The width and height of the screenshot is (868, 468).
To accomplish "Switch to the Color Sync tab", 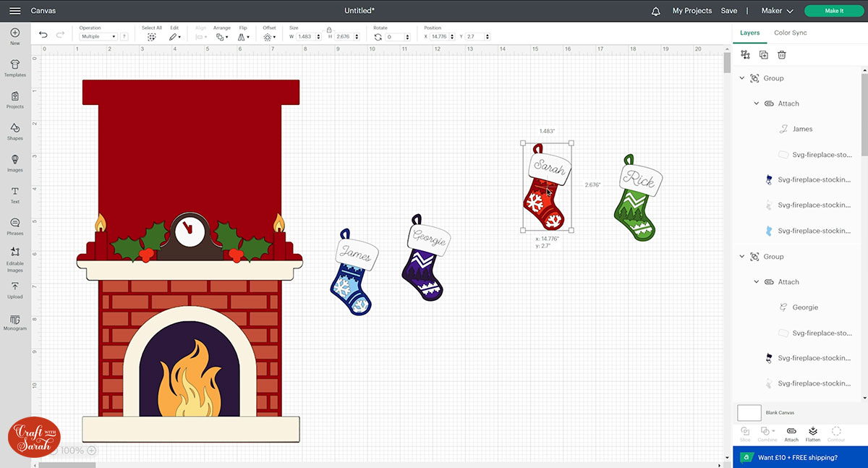I will [790, 33].
